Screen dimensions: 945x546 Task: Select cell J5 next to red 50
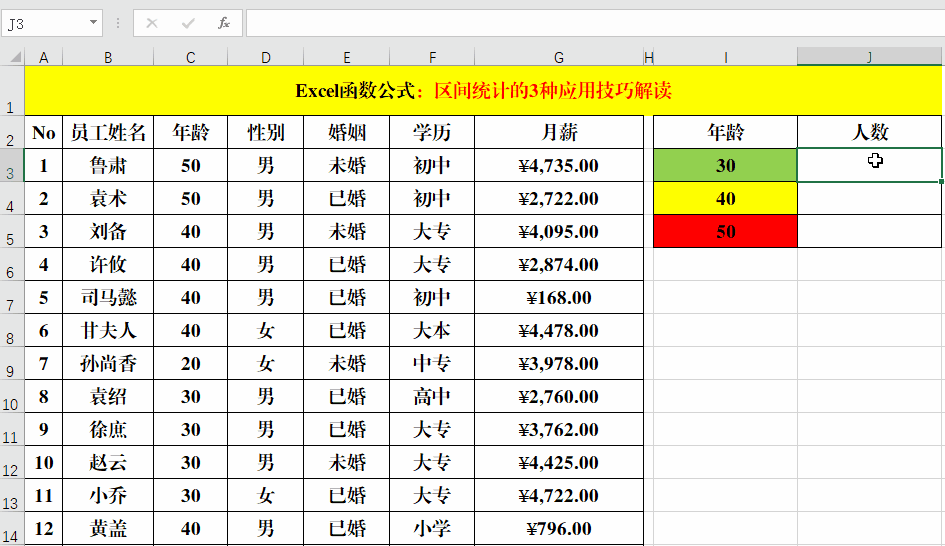point(869,231)
